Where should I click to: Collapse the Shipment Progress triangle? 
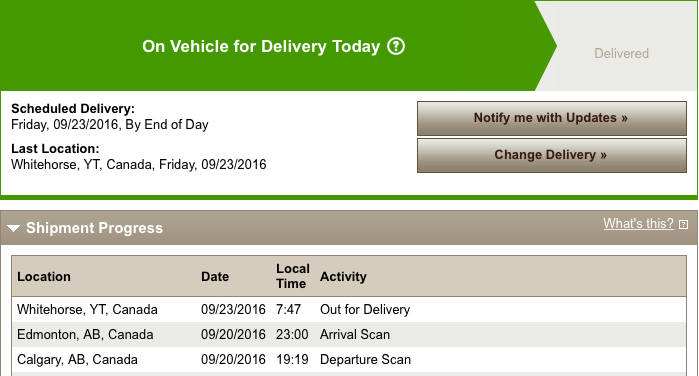(x=13, y=228)
